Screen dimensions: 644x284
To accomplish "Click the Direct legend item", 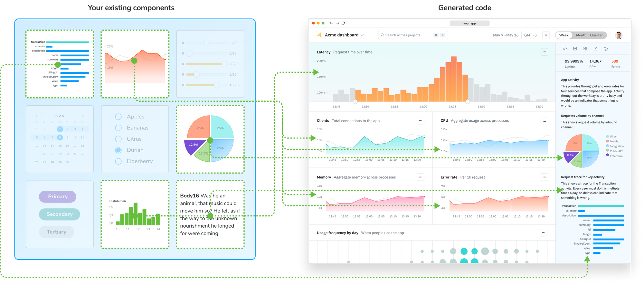I will [612, 137].
